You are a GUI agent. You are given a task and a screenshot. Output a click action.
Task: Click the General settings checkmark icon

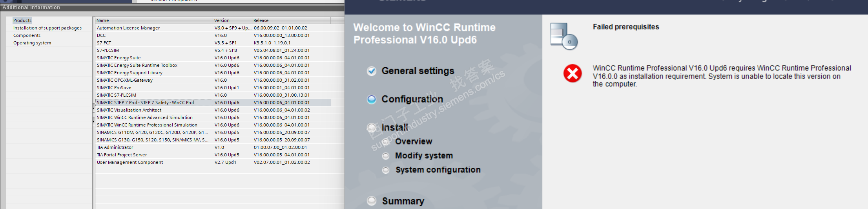[x=371, y=71]
